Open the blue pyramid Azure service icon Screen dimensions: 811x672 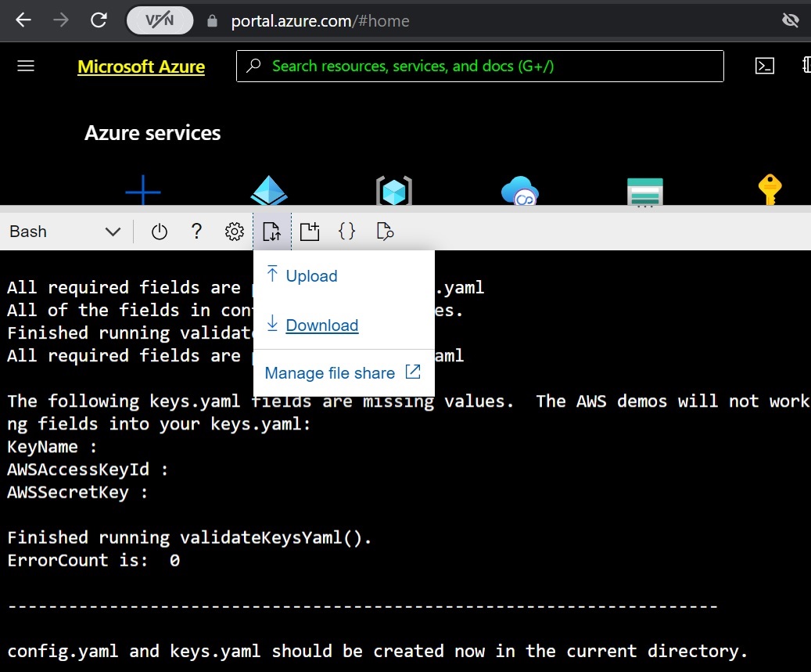pos(269,190)
